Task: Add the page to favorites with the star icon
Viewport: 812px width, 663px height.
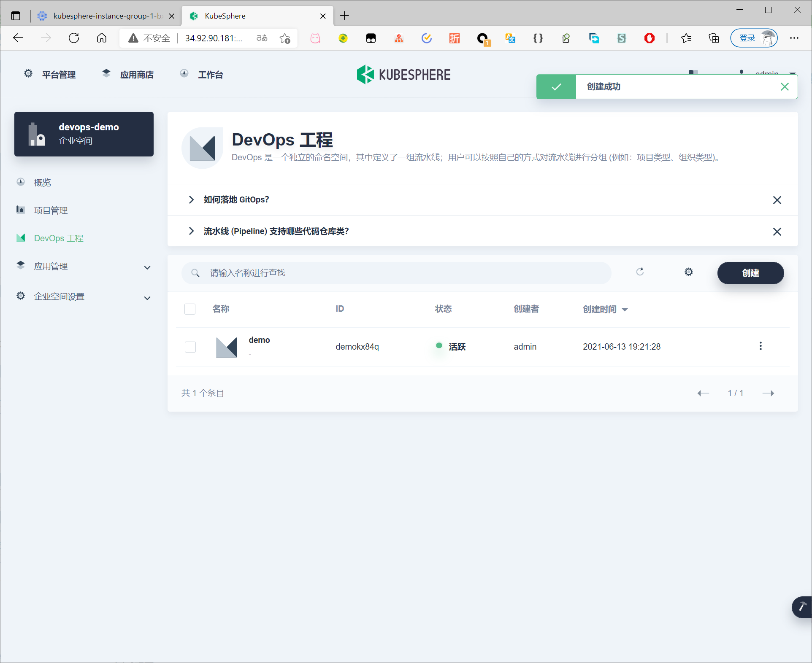Action: click(x=285, y=38)
